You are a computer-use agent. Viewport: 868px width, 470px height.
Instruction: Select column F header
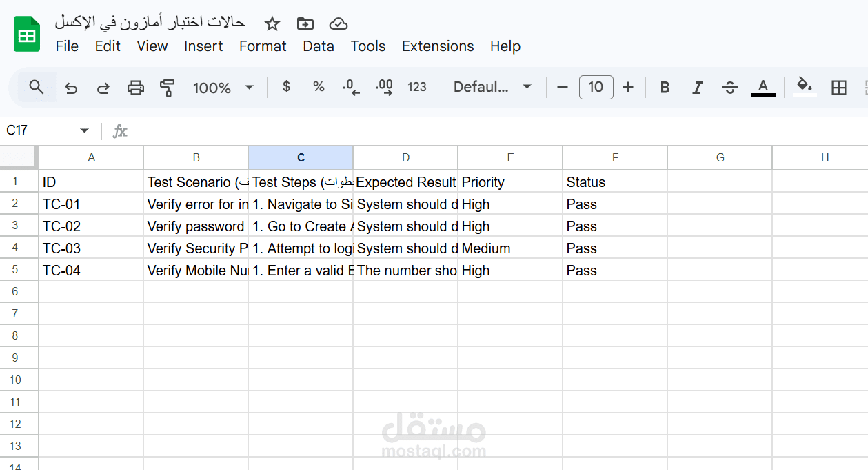[x=615, y=157]
